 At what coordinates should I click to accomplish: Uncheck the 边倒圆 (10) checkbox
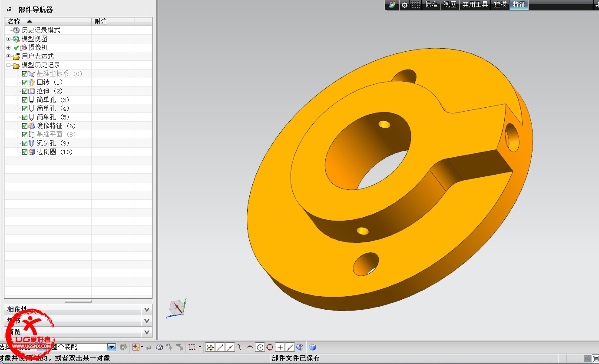pyautogui.click(x=24, y=152)
